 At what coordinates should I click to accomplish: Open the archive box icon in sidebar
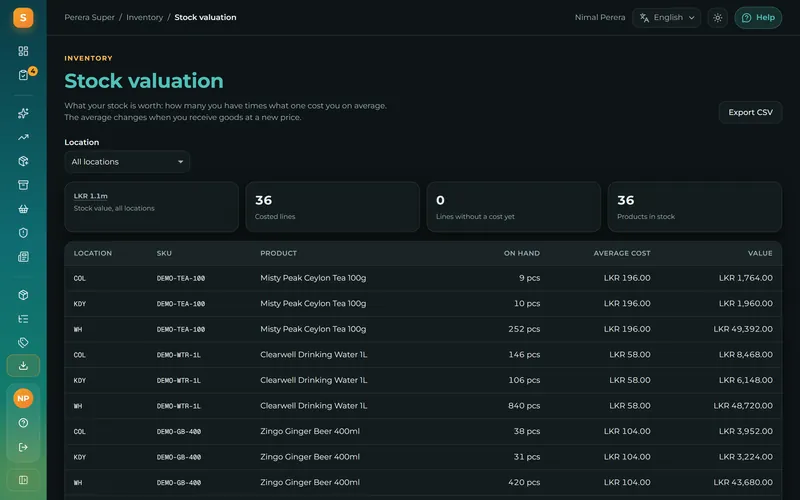click(x=23, y=185)
